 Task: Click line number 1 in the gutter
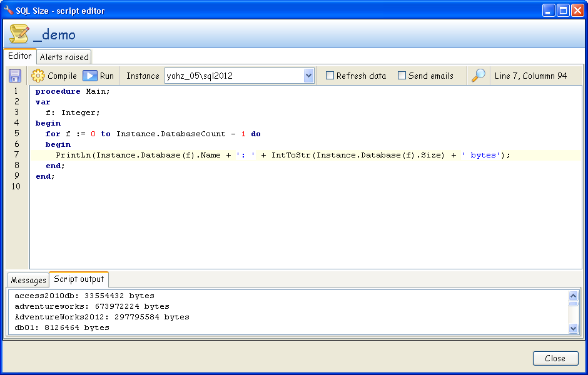pos(16,91)
